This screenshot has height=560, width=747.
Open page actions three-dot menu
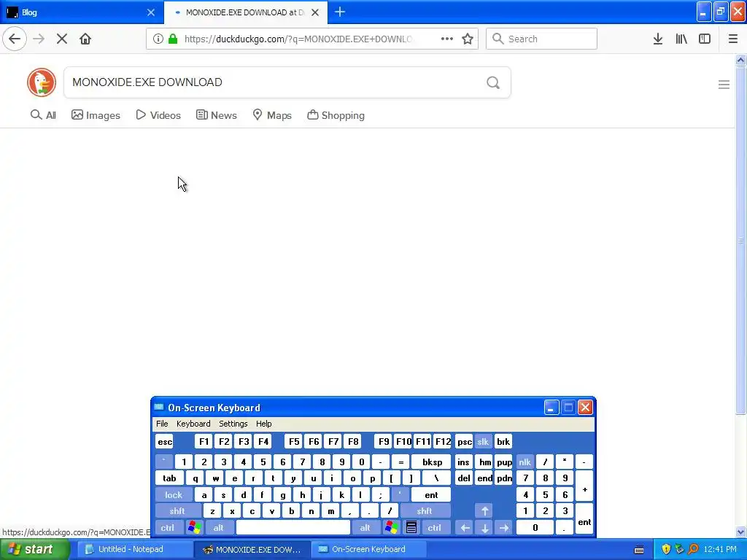447,39
